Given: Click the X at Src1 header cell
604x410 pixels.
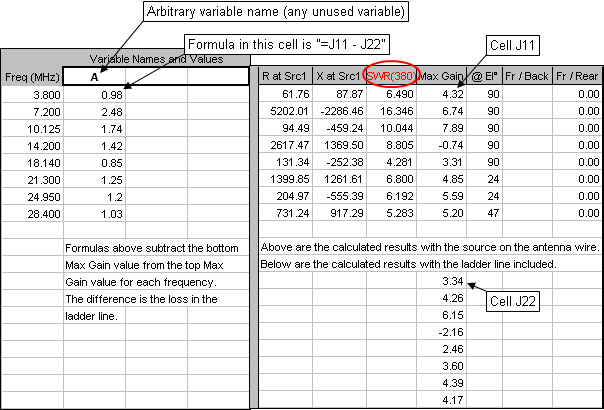Looking at the screenshot, I should 338,76.
